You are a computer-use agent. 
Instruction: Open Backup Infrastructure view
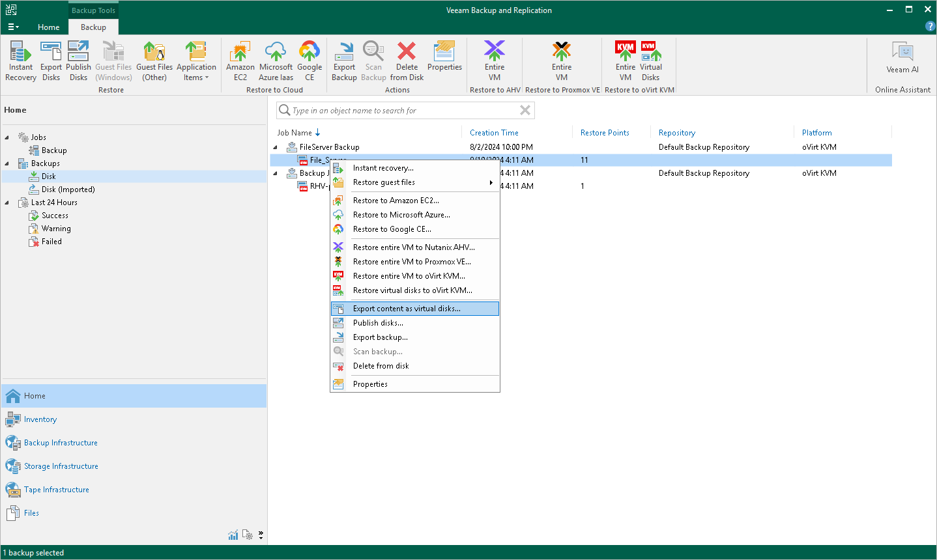134,443
